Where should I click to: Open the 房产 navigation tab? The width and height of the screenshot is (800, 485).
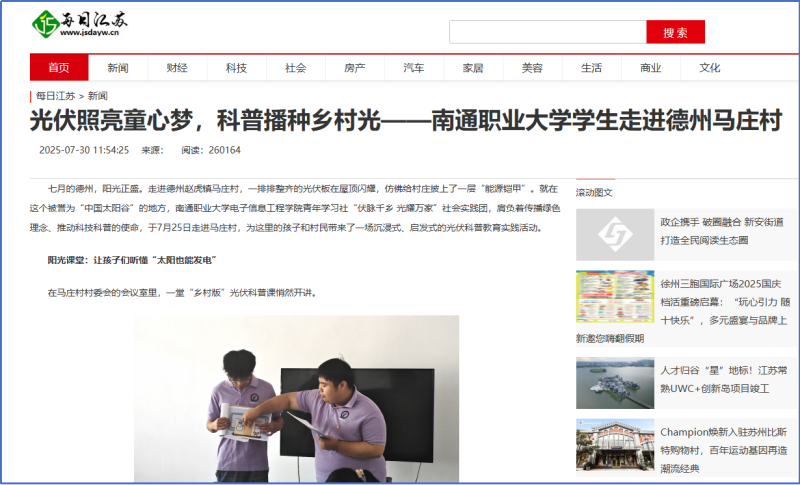tap(355, 68)
